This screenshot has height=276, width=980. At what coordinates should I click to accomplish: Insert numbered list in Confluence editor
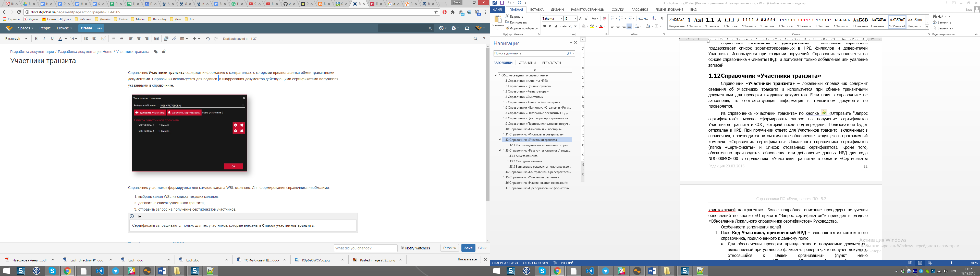[94, 39]
